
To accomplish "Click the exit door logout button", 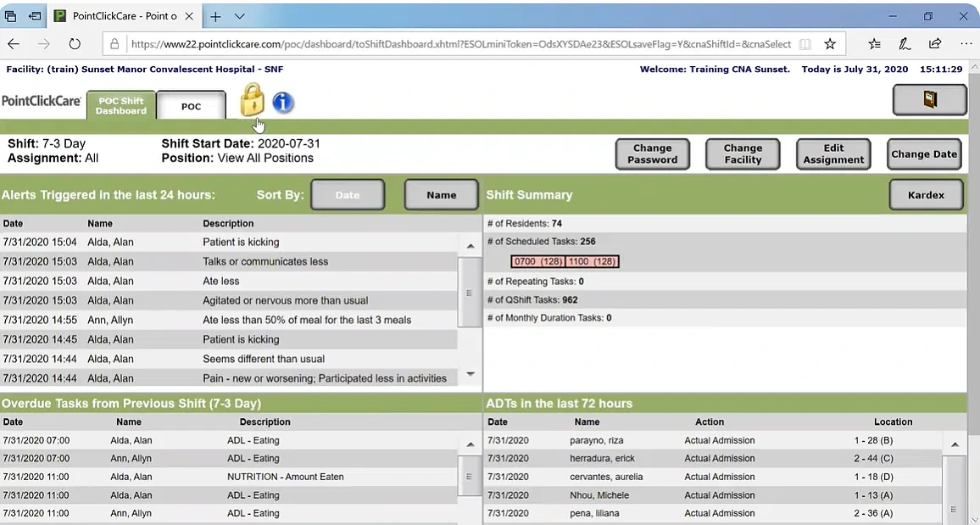I will (x=930, y=99).
